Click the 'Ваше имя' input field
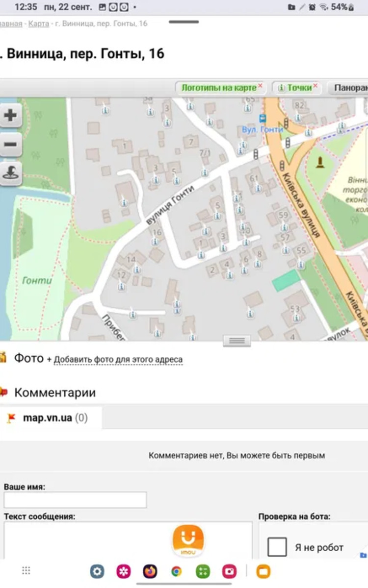The width and height of the screenshot is (368, 588). (x=75, y=500)
